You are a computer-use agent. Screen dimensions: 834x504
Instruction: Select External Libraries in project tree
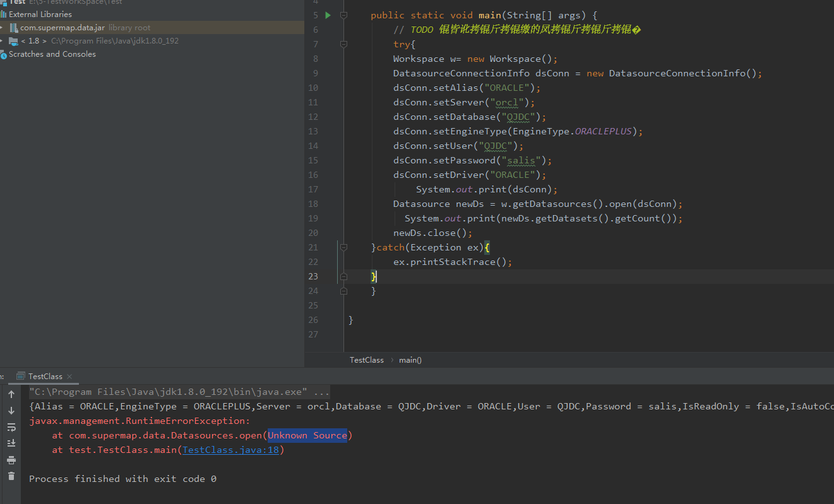(40, 14)
